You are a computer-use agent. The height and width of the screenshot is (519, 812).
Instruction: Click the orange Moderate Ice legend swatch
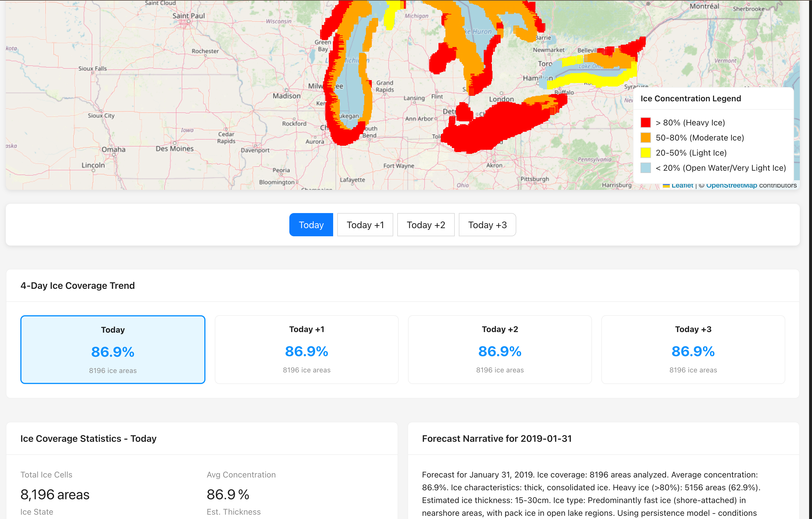[x=645, y=138]
